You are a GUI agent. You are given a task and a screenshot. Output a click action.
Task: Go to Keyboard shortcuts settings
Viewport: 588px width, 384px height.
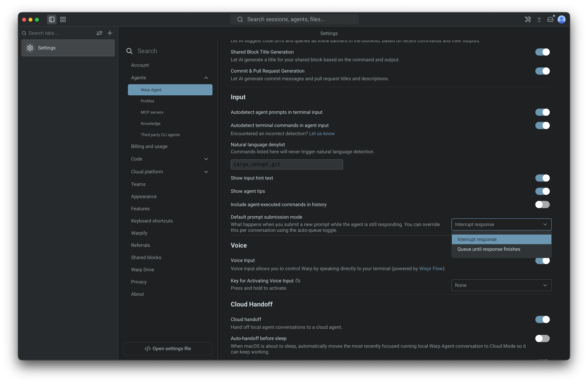click(x=152, y=221)
